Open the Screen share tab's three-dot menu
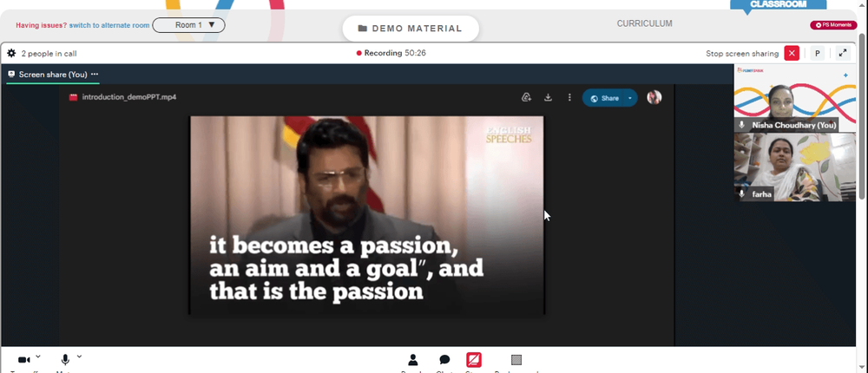868x373 pixels. pyautogui.click(x=95, y=74)
